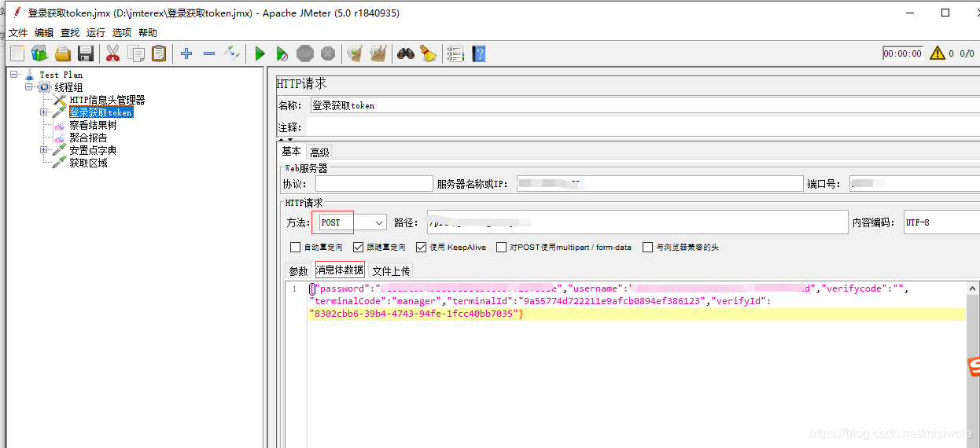Select 获取区域 in the tree

pos(88,163)
